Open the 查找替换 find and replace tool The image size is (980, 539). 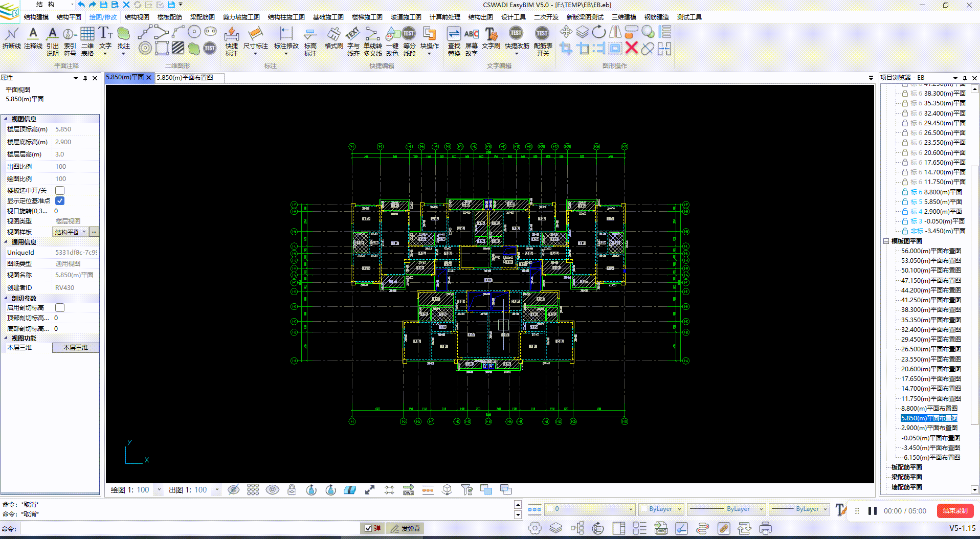coord(454,41)
